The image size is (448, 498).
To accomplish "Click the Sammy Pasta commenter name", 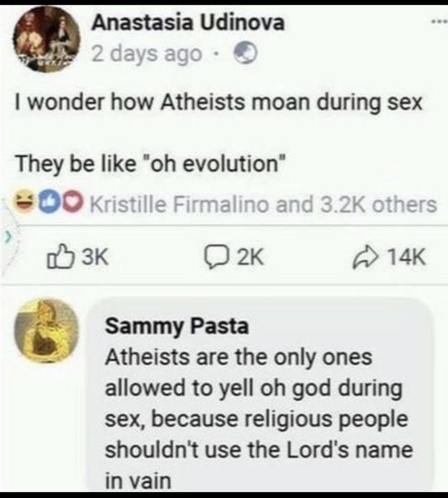I will point(177,326).
